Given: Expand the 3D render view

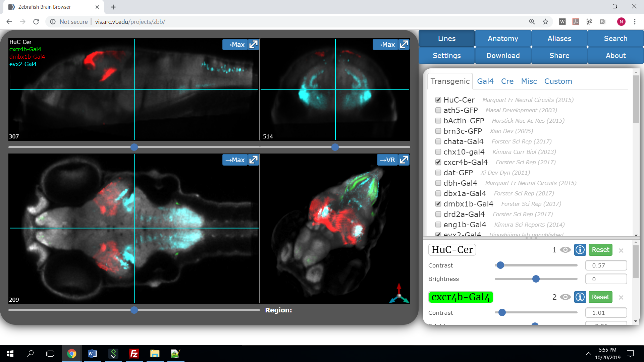Looking at the screenshot, I should [x=404, y=160].
